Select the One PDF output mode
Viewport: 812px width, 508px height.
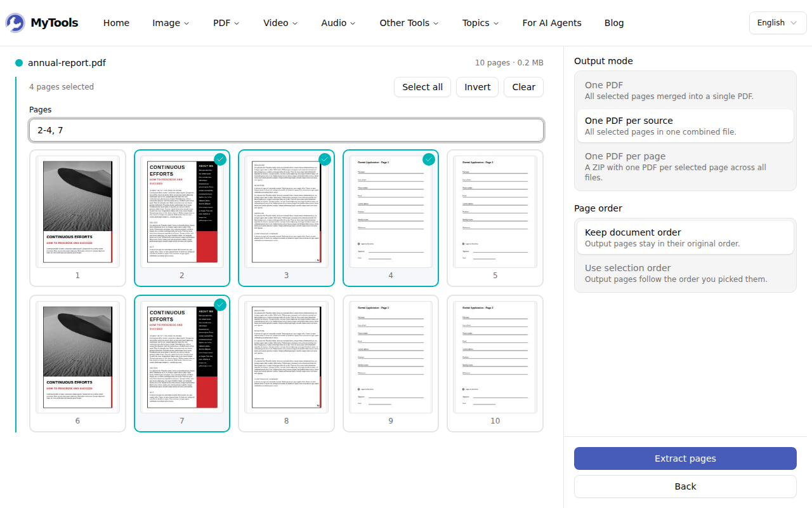pos(685,91)
